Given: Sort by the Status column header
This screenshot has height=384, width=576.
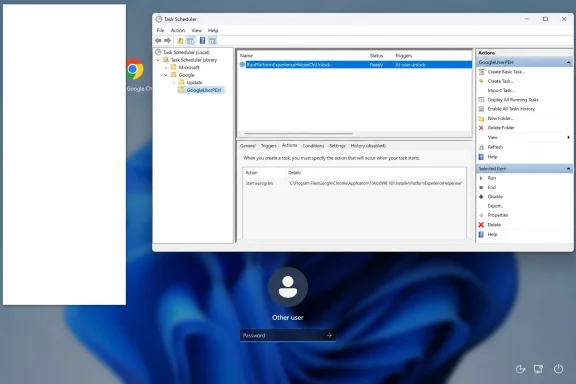Looking at the screenshot, I should click(376, 55).
